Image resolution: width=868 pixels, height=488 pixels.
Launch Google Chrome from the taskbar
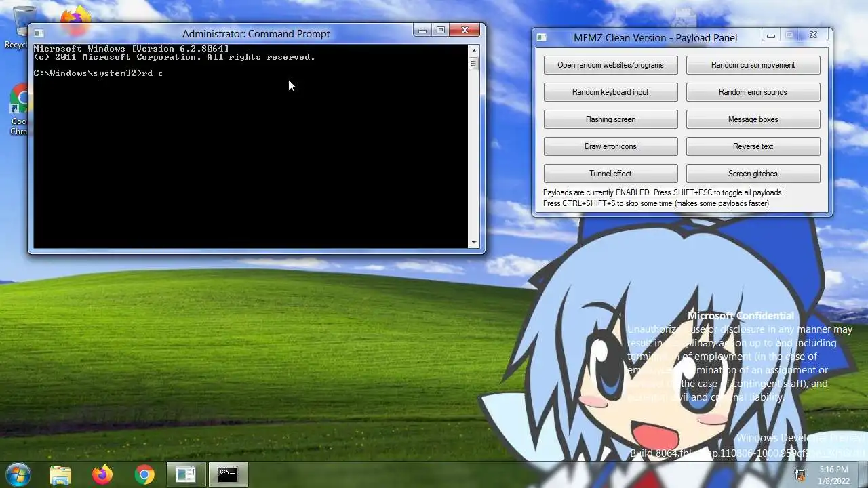tap(144, 474)
